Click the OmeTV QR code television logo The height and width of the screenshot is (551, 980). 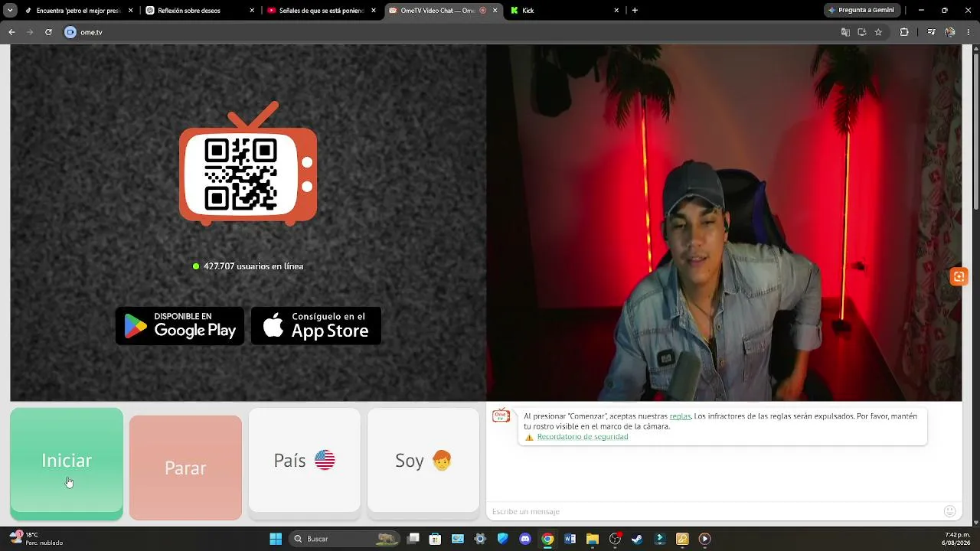point(248,164)
